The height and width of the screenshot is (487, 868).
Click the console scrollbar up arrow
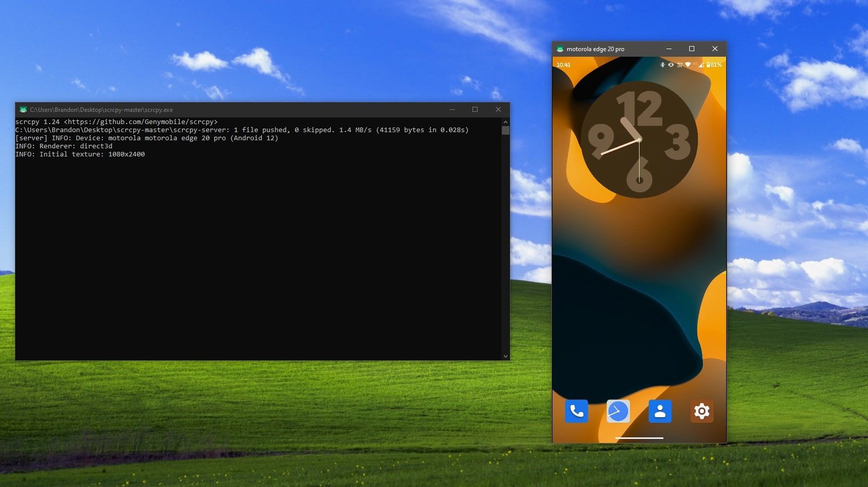505,122
